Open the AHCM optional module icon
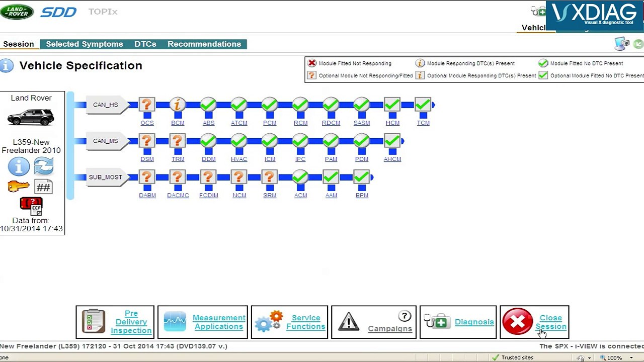 click(x=392, y=141)
